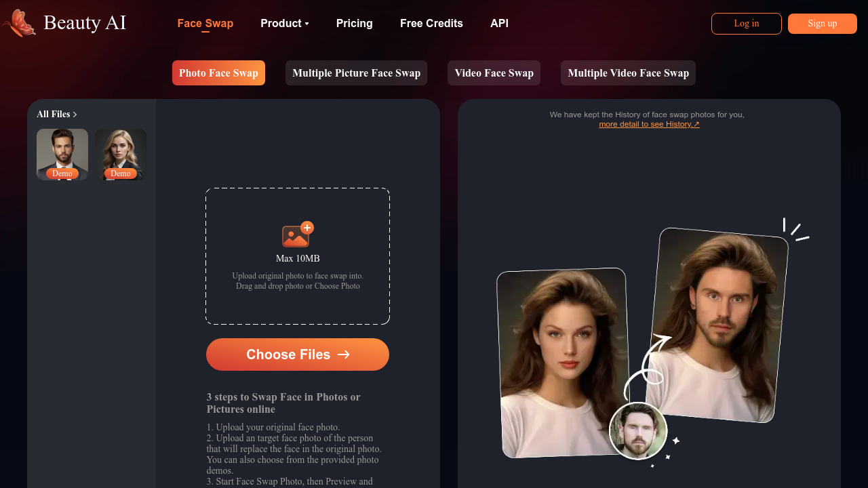Go to the Pricing page
The height and width of the screenshot is (488, 868).
pyautogui.click(x=354, y=23)
